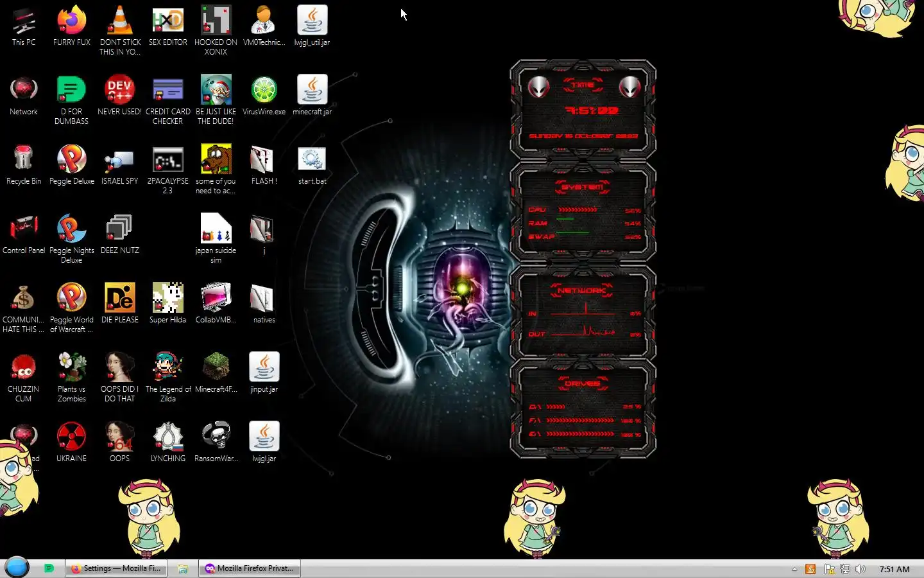924x578 pixels.
Task: Select the jinput.jar file
Action: point(264,372)
